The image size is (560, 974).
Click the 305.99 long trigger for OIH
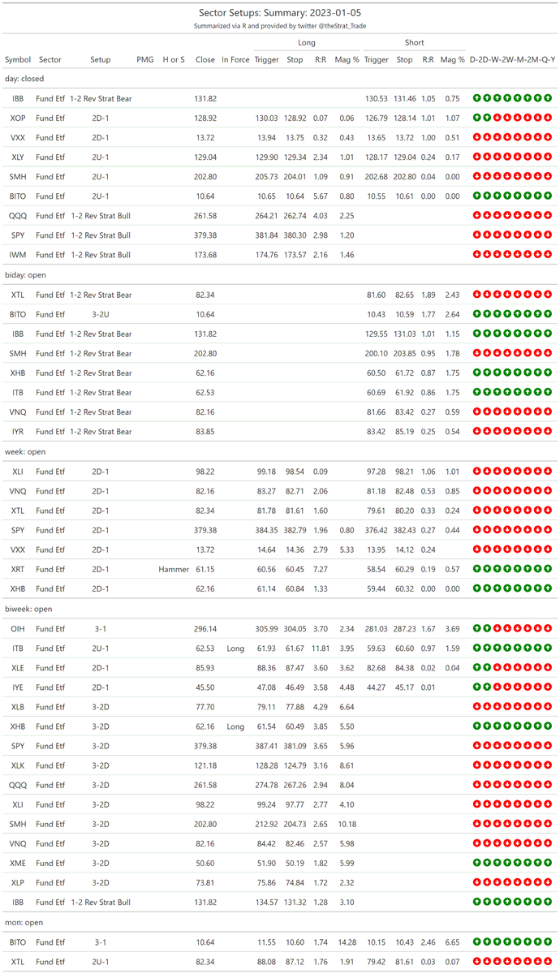[266, 628]
